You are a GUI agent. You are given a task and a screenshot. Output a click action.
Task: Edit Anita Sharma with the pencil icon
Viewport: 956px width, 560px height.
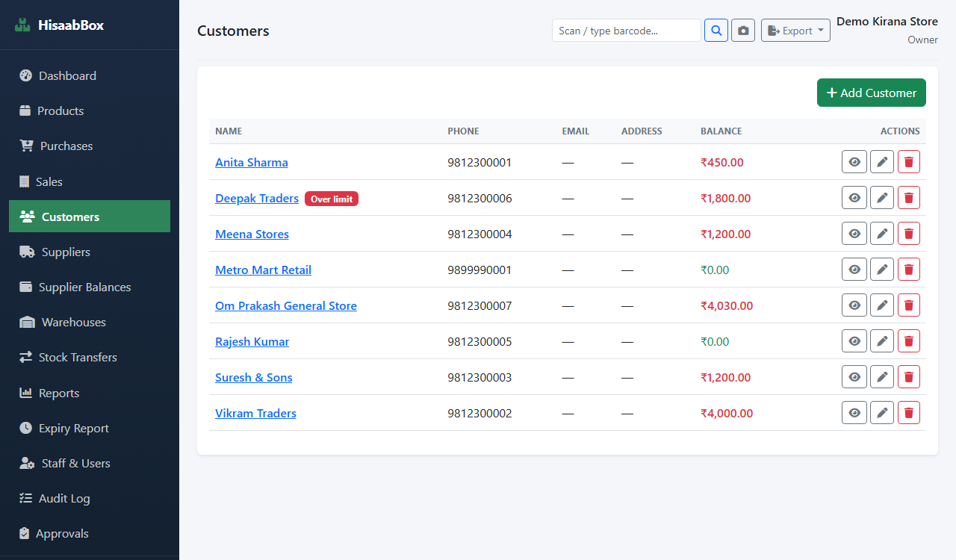(x=882, y=162)
